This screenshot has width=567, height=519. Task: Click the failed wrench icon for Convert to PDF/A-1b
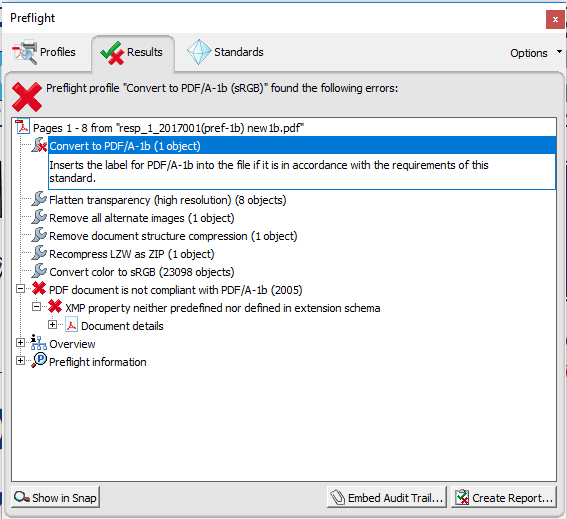(x=39, y=145)
